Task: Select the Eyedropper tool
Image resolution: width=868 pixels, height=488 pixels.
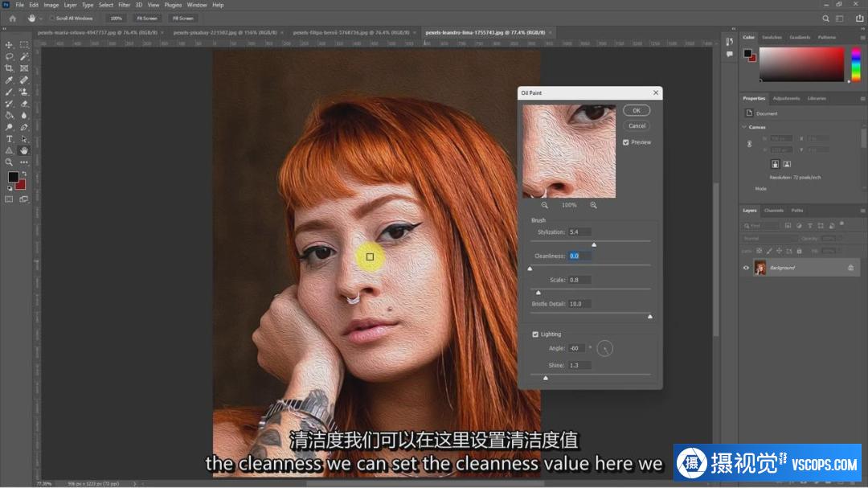Action: point(9,80)
